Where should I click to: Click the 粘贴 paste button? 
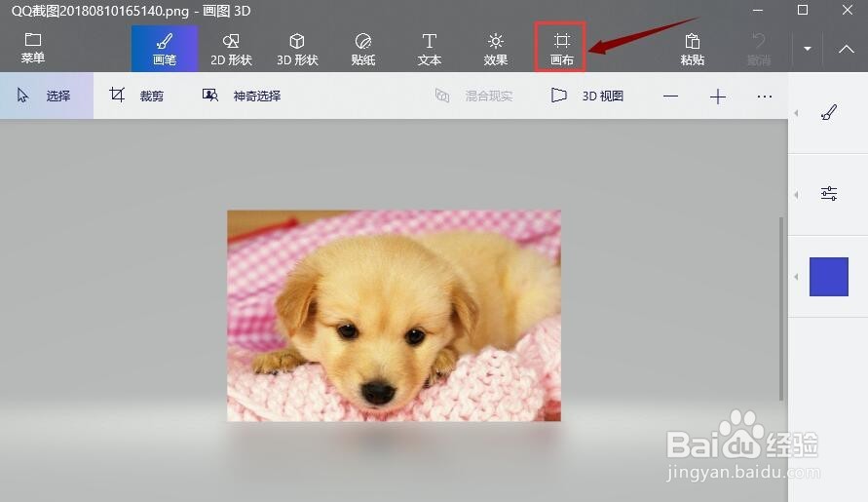(692, 49)
